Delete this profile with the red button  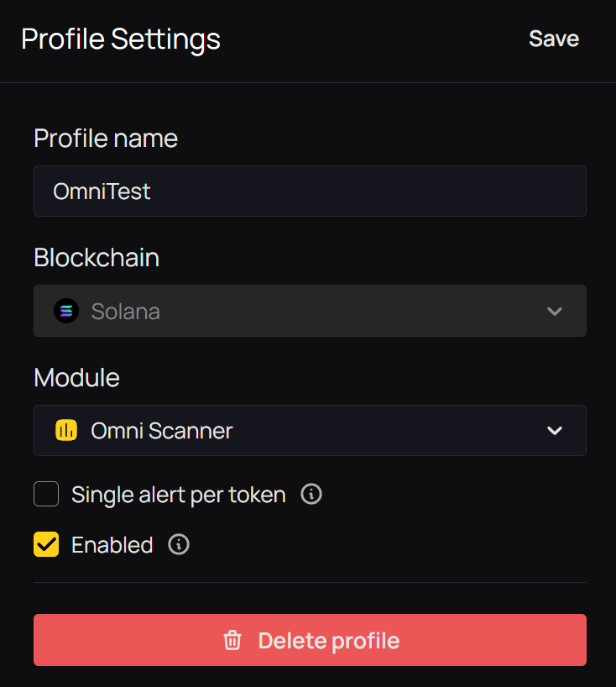click(x=310, y=640)
